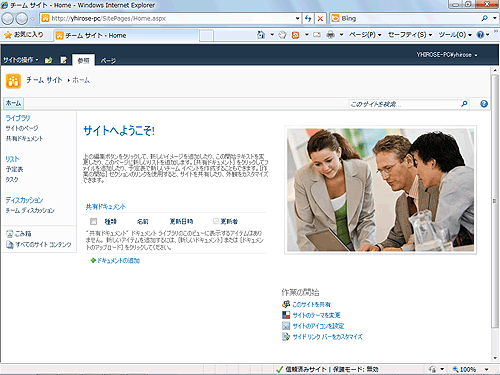Screen dimensions: 500x375
Task: Click the site search magnifier icon
Action: [464, 104]
